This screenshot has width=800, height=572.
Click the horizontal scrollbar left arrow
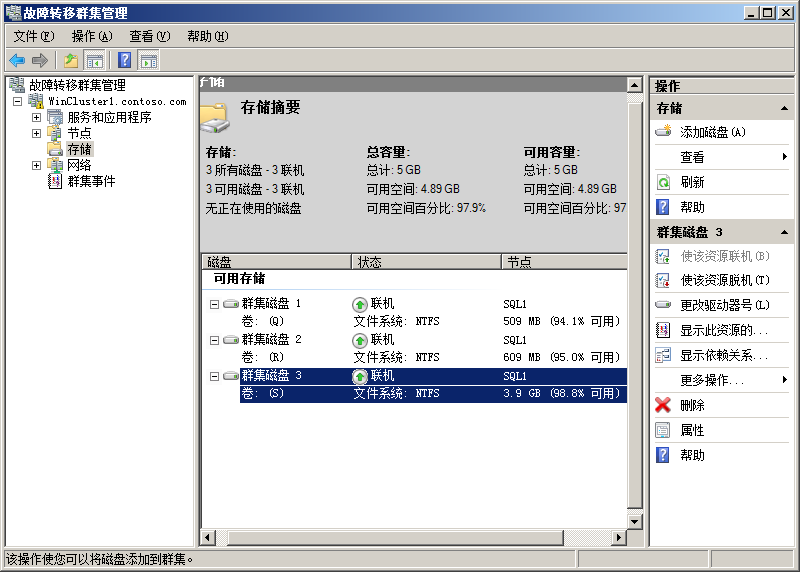208,537
